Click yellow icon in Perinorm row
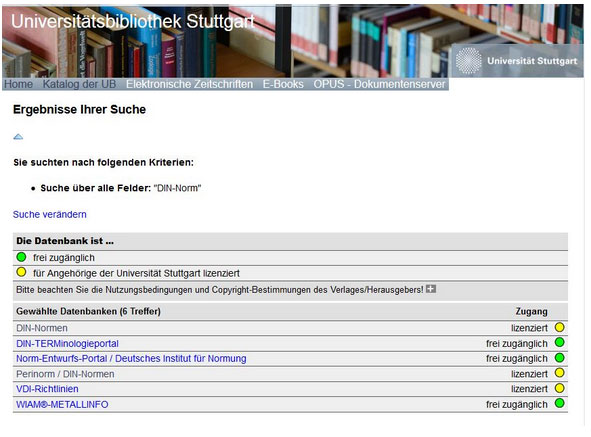Viewport: 591px width, 437px height. coord(559,373)
